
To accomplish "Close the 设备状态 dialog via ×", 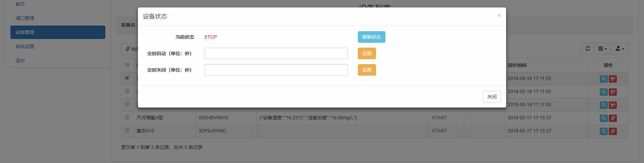I will click(x=499, y=15).
